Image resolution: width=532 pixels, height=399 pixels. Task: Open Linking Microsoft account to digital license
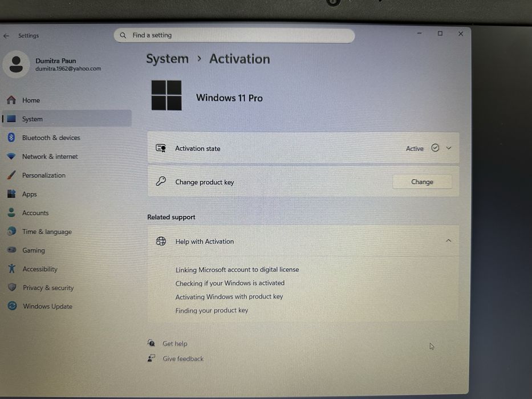[x=237, y=270]
